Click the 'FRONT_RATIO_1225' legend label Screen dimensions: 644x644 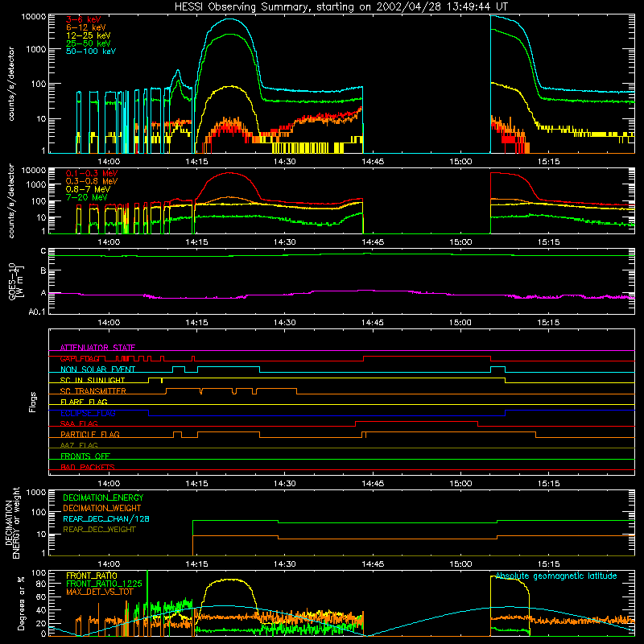coord(104,584)
